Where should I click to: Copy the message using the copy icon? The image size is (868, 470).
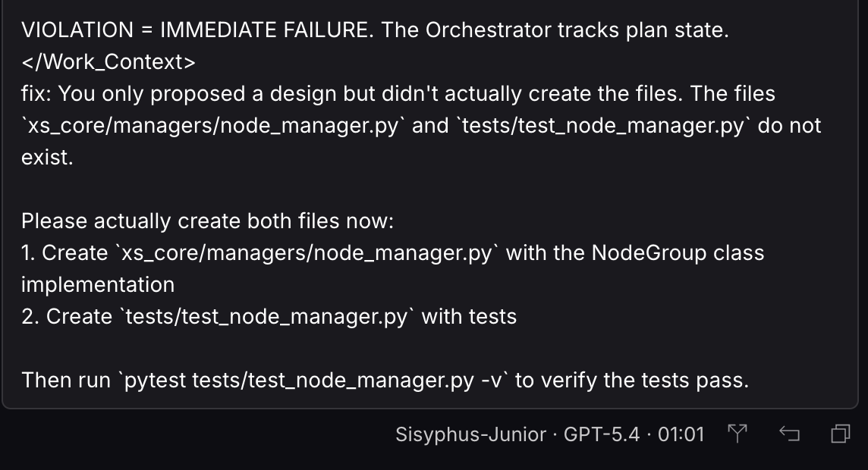click(x=840, y=434)
